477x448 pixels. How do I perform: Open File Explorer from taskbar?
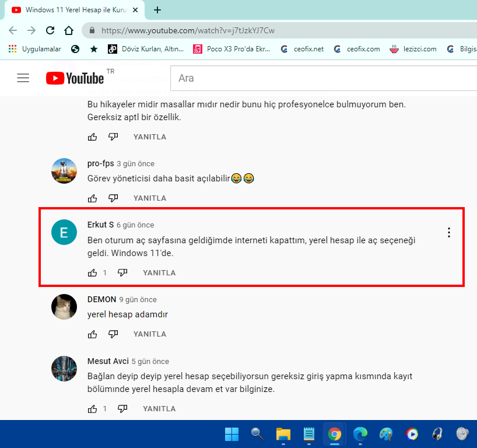click(x=283, y=434)
